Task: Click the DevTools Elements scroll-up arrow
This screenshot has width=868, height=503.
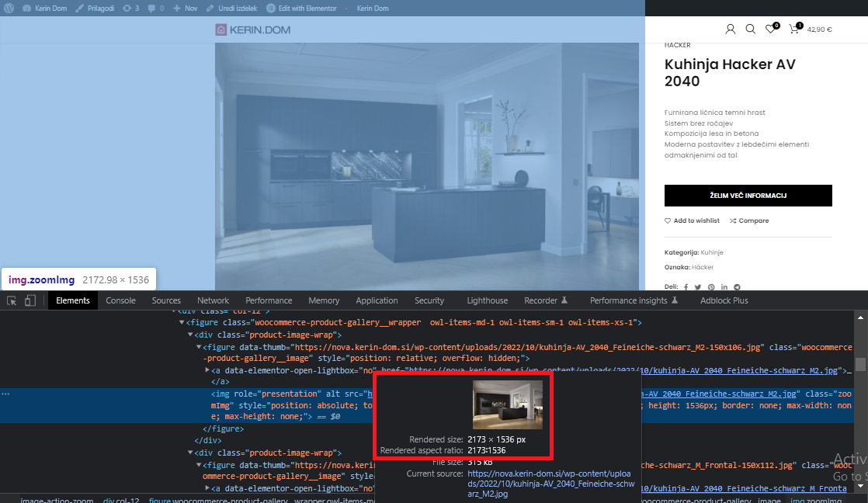Action: click(860, 317)
